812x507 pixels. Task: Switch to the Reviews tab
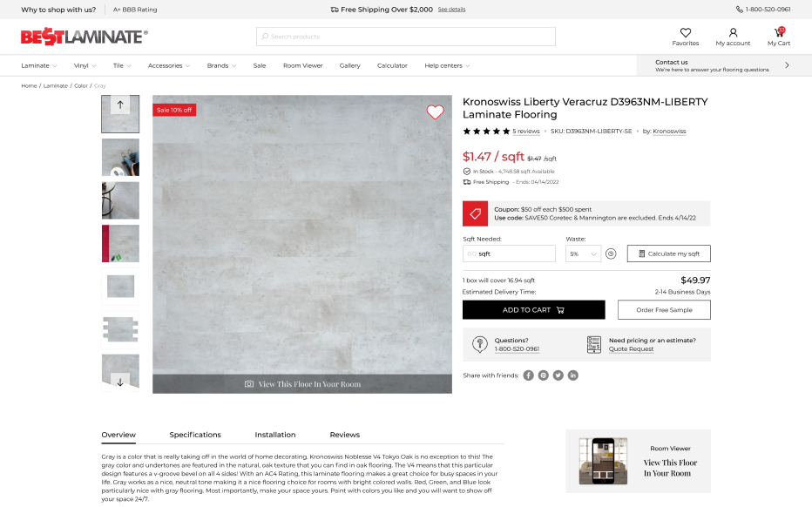[344, 435]
